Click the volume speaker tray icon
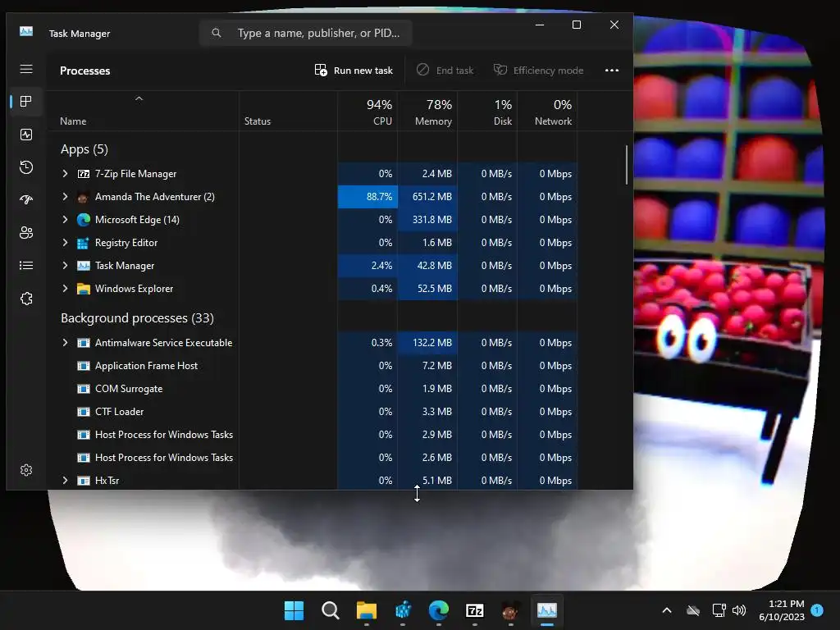Image resolution: width=840 pixels, height=630 pixels. [739, 610]
